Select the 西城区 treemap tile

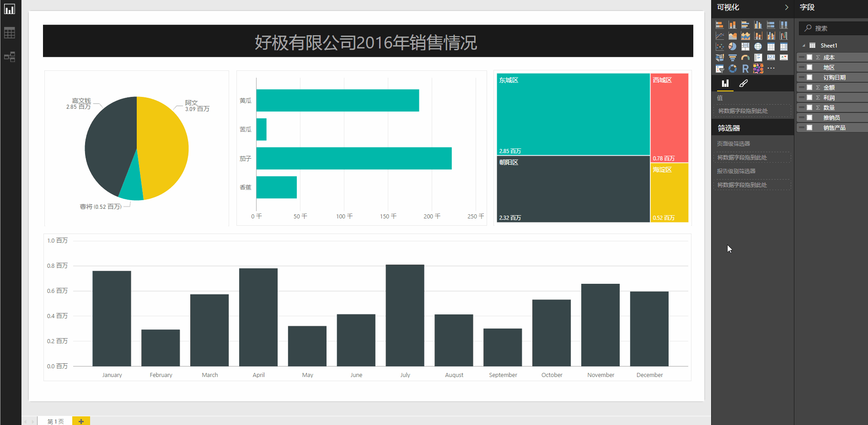pos(670,117)
